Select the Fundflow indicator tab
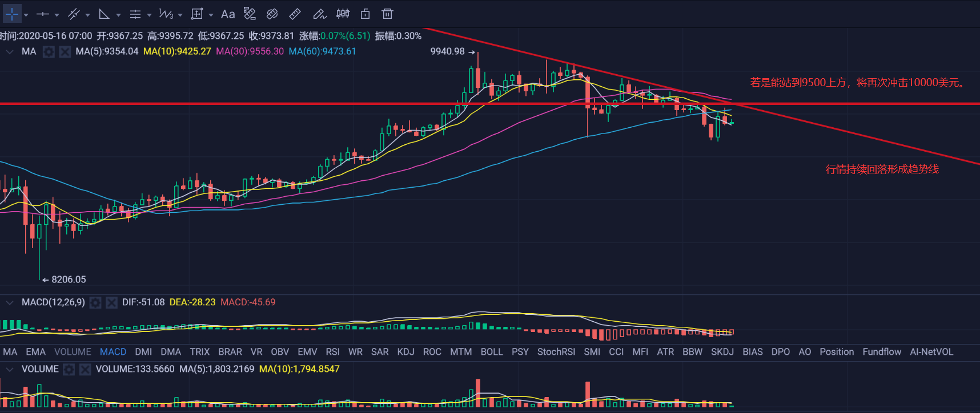The height and width of the screenshot is (413, 980). 882,352
